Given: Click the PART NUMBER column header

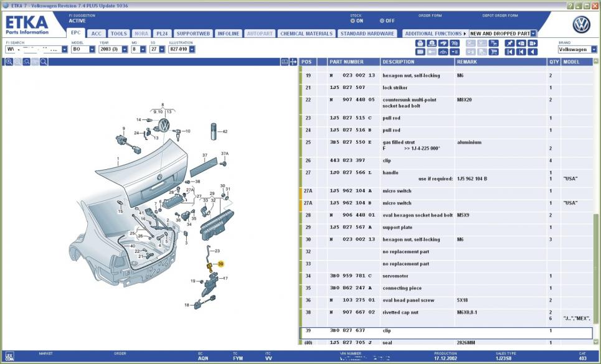Looking at the screenshot, I should pyautogui.click(x=354, y=62).
